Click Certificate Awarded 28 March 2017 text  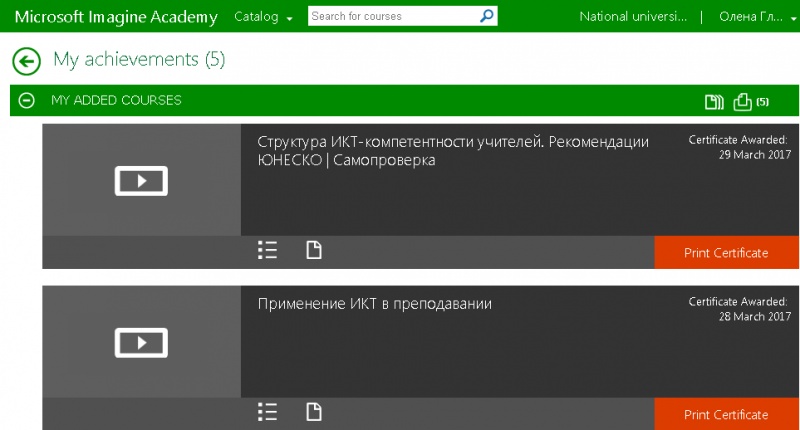[739, 309]
